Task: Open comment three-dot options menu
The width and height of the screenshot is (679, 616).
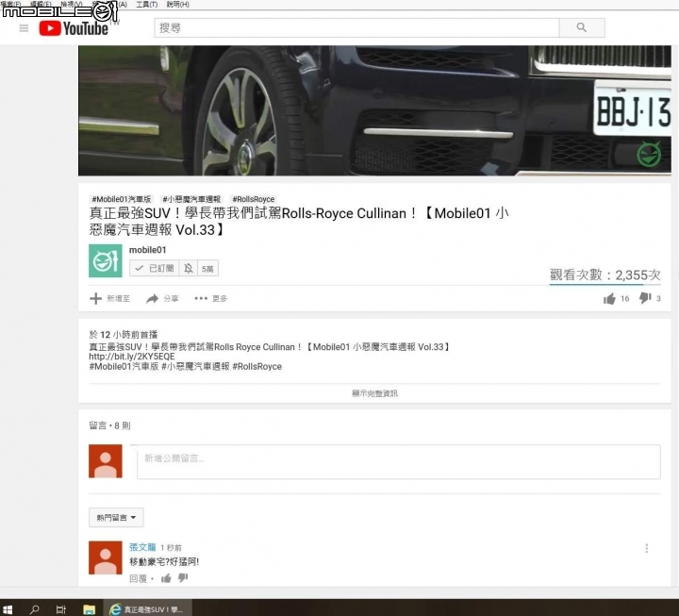Action: coord(647,548)
